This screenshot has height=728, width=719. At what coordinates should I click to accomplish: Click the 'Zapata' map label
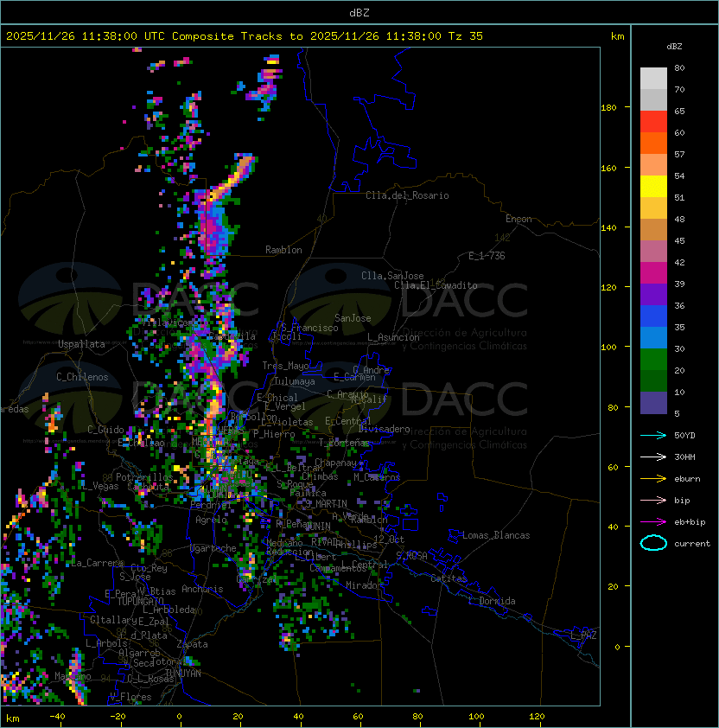pyautogui.click(x=192, y=644)
